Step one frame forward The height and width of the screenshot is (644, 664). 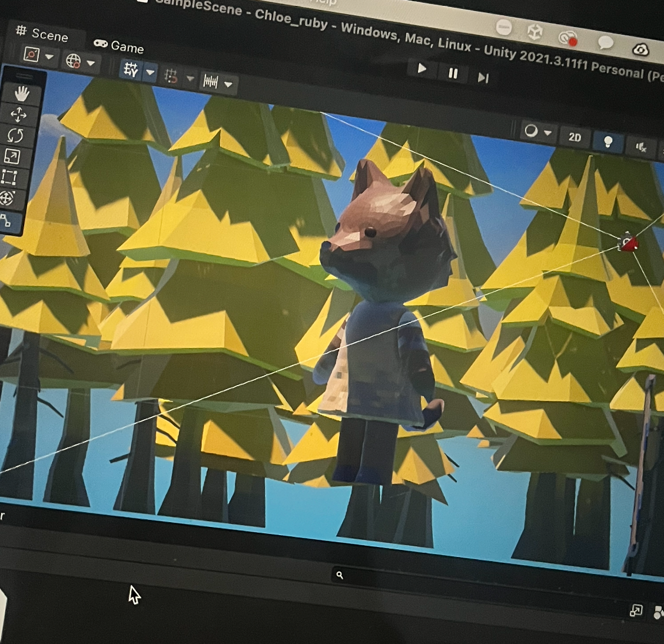click(x=483, y=78)
